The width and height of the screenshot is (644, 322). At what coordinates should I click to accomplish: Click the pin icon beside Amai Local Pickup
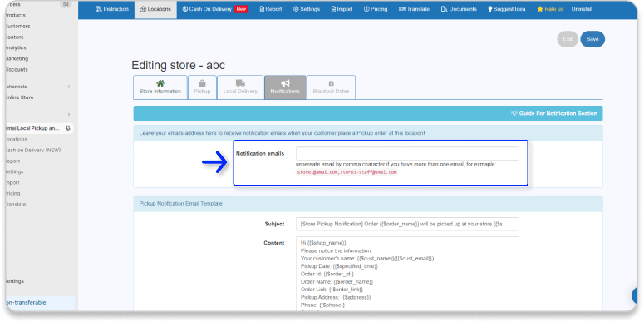[x=68, y=128]
